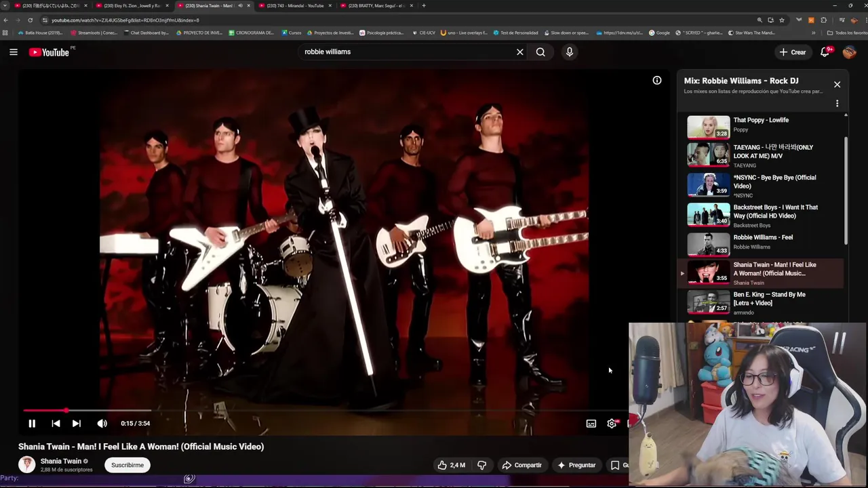This screenshot has height=488, width=868.
Task: Open Shania Twain channel avatar
Action: tap(26, 464)
